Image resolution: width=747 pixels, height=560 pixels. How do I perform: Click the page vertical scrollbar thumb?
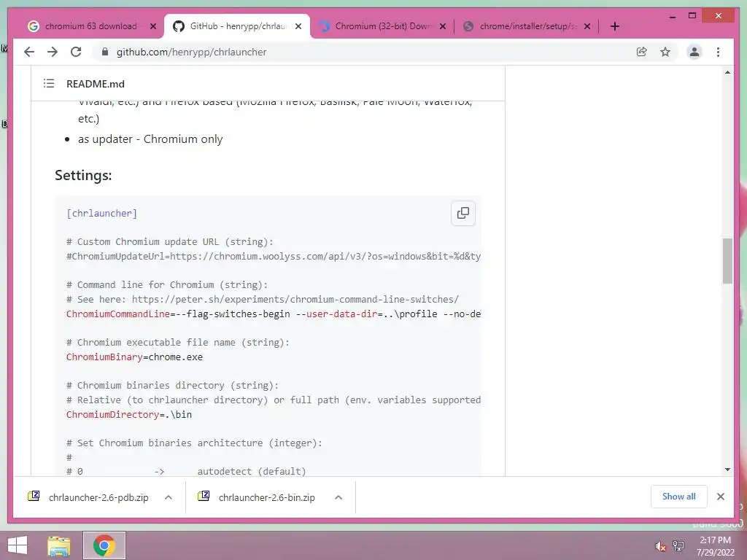point(727,261)
